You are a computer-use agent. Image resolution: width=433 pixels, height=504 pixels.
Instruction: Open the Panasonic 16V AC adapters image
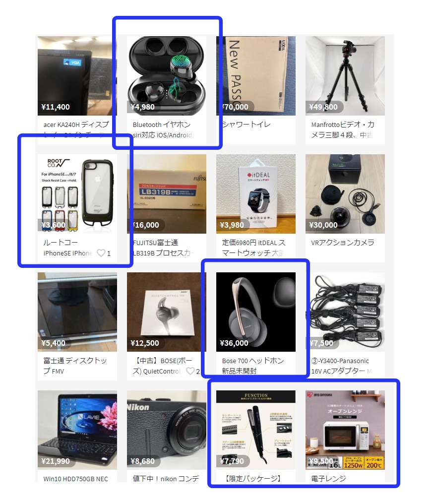click(x=345, y=312)
